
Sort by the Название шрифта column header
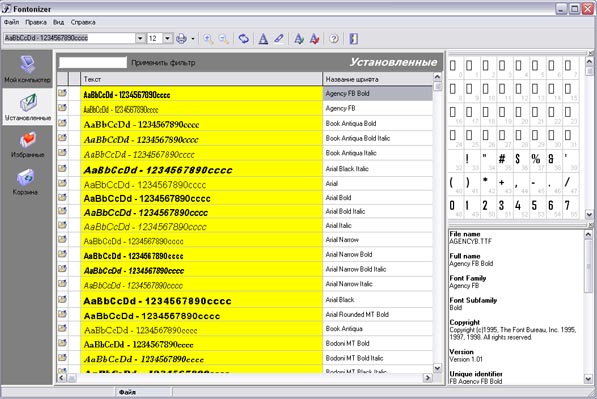378,79
